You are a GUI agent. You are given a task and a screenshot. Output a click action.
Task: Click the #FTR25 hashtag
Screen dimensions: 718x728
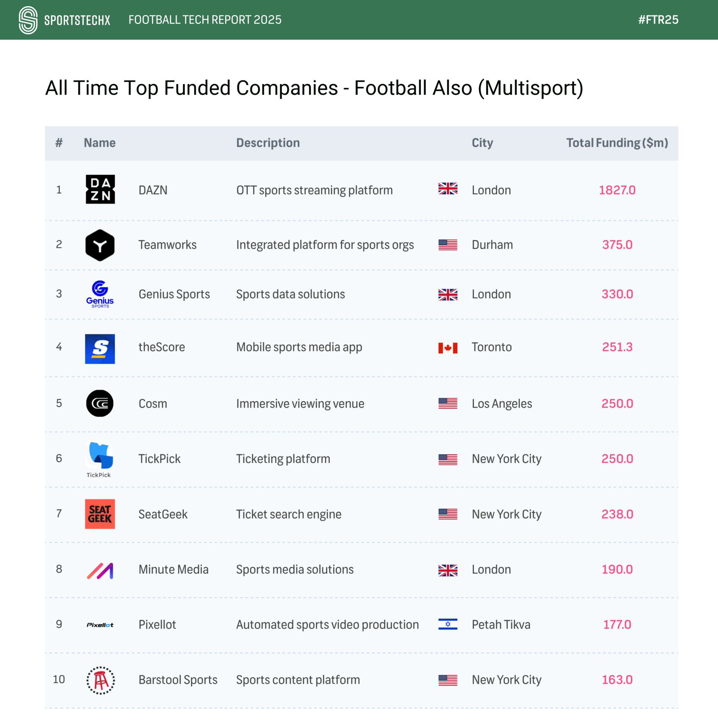pyautogui.click(x=658, y=20)
